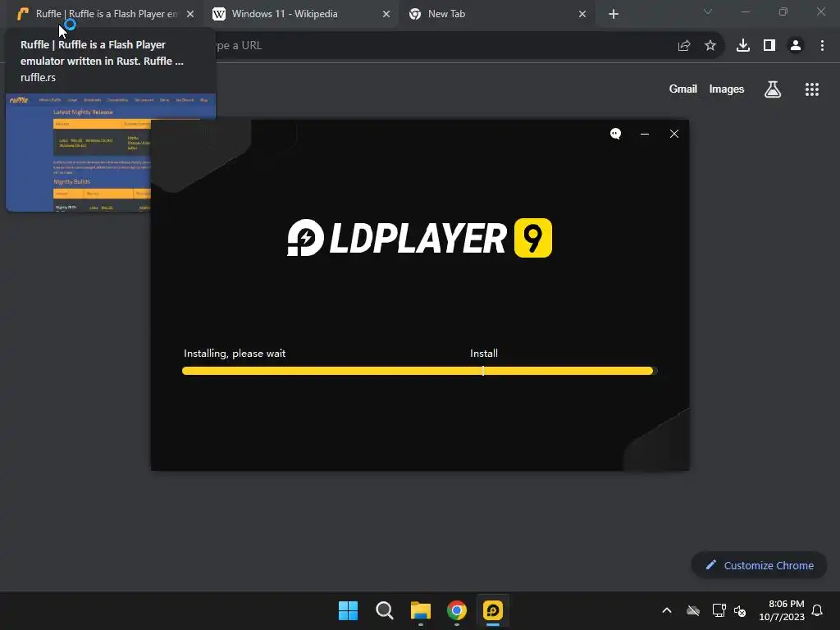Click the yellow installation progress bar
840x630 pixels.
click(x=418, y=371)
